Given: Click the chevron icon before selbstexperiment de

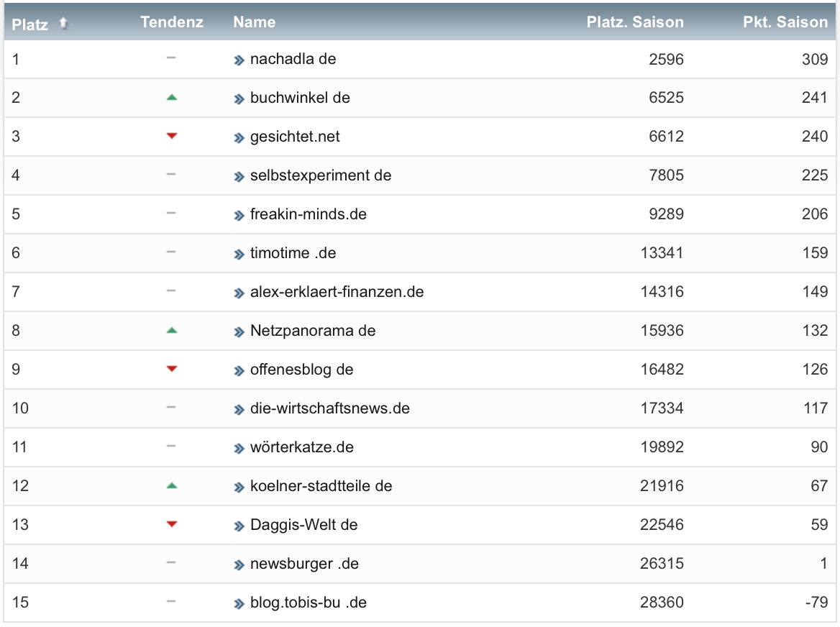Looking at the screenshot, I should coord(239,177).
